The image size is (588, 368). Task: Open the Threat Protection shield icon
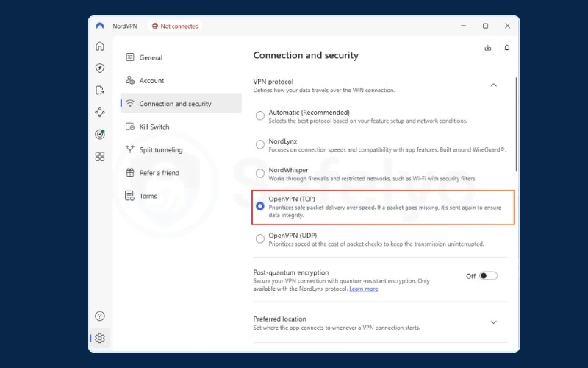[100, 68]
